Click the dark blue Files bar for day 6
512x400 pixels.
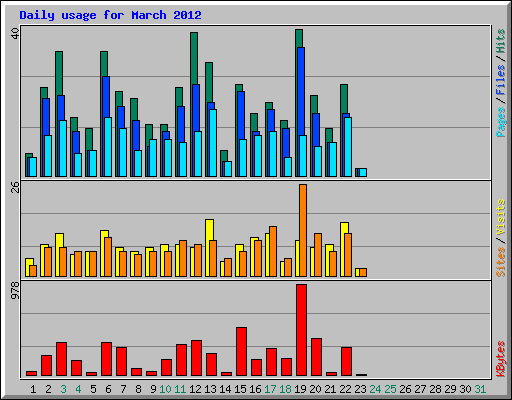tap(106, 97)
